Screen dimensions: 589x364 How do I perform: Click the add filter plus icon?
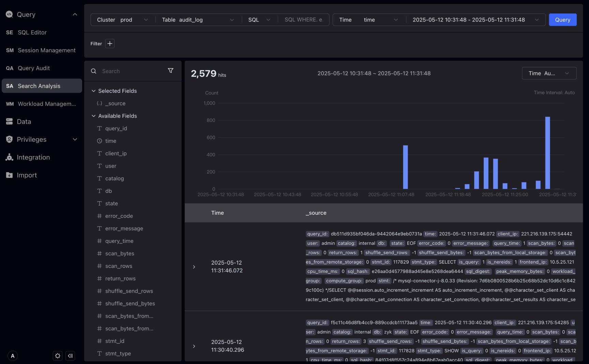[x=110, y=44]
